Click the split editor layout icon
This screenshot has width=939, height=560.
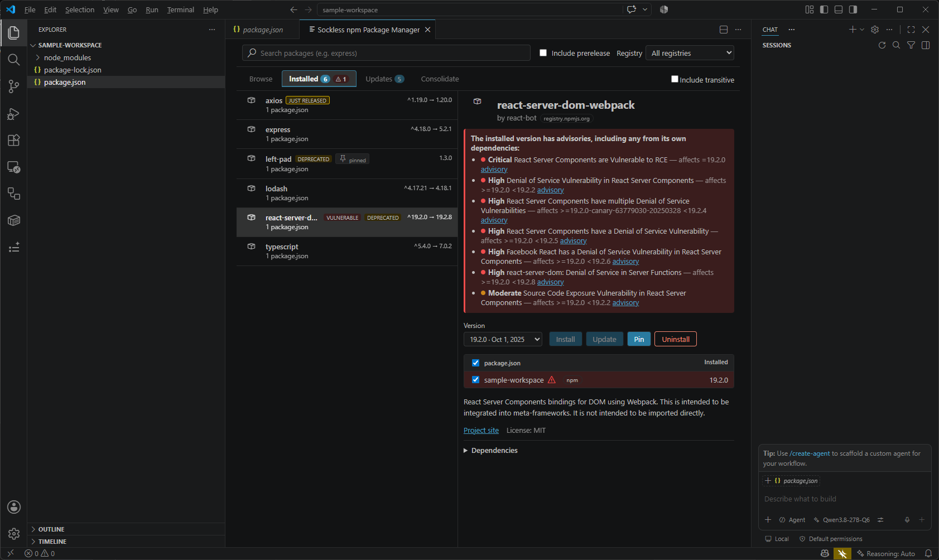[x=724, y=30]
